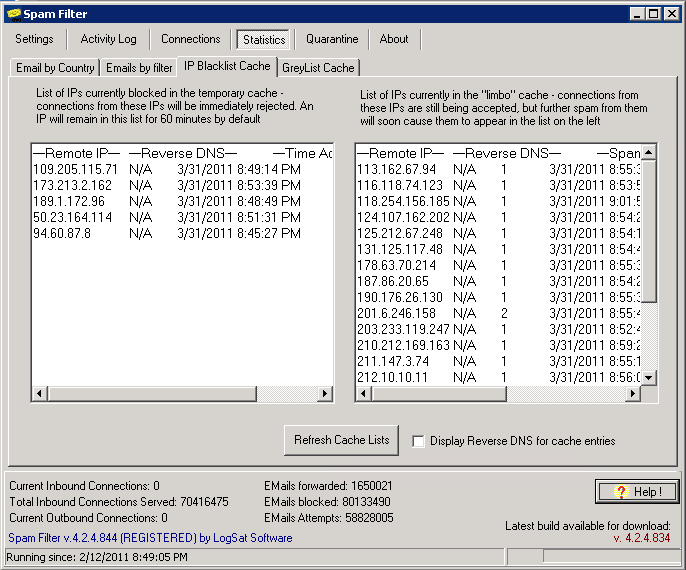The image size is (686, 570).
Task: Open the Settings tab
Action: pyautogui.click(x=35, y=39)
